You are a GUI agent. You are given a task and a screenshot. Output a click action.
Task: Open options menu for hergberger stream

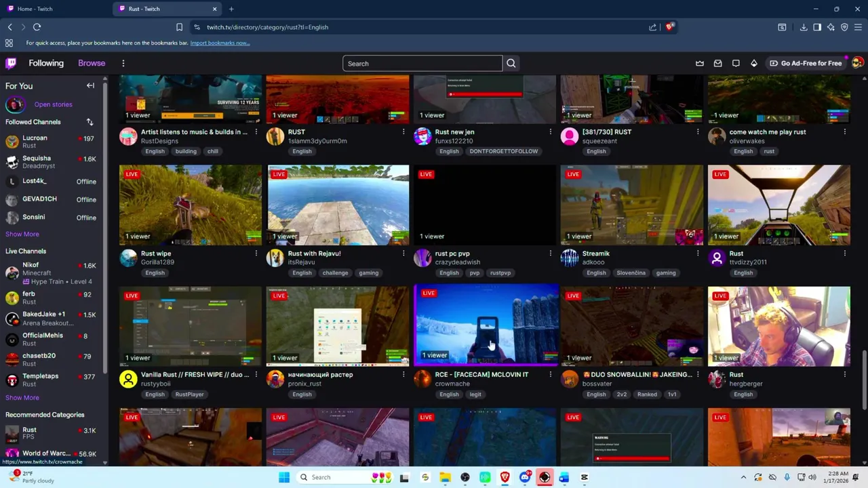pyautogui.click(x=845, y=374)
